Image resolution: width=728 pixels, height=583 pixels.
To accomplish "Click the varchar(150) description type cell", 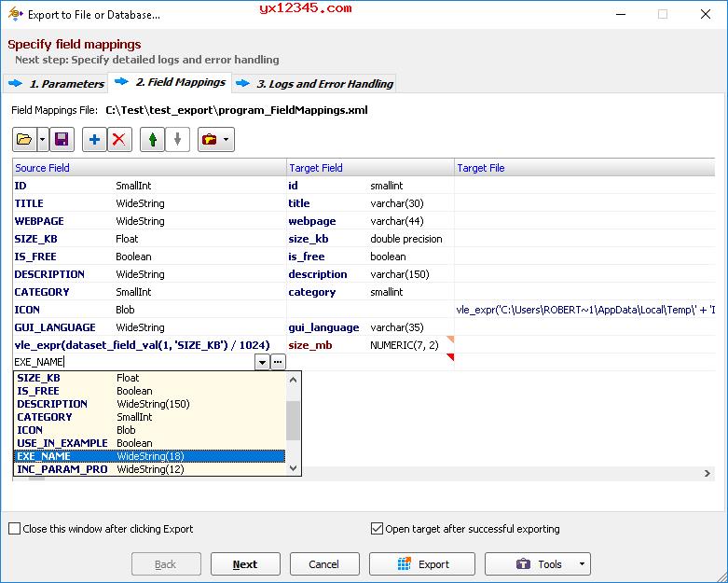I will pyautogui.click(x=400, y=274).
